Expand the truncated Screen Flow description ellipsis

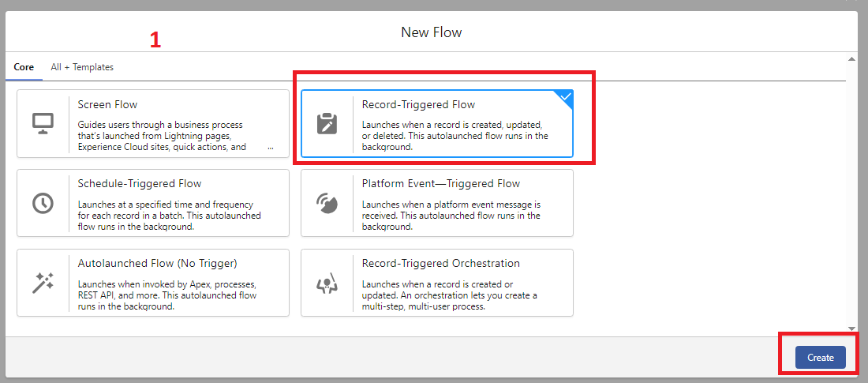click(271, 147)
